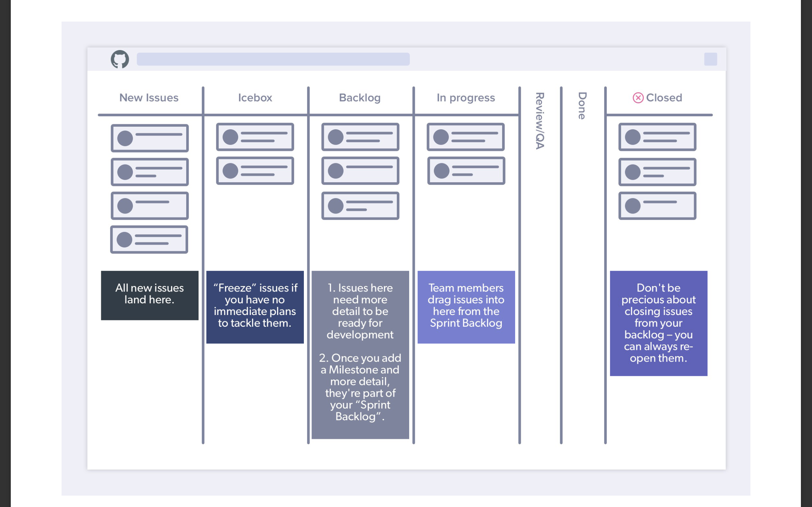Toggle visibility of Icebox second card

click(x=255, y=170)
